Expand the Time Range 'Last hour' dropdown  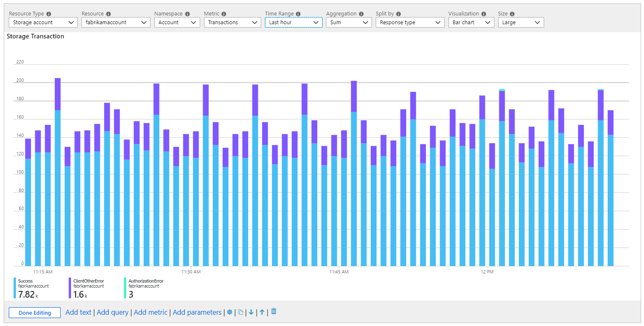293,23
